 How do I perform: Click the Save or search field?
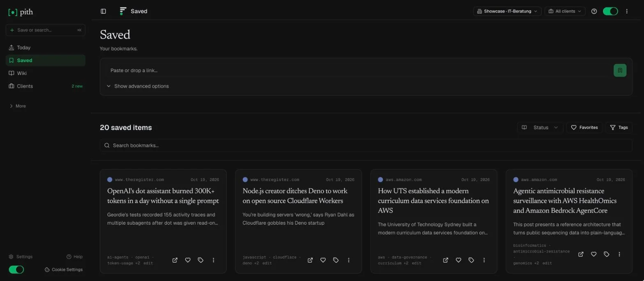pyautogui.click(x=46, y=30)
